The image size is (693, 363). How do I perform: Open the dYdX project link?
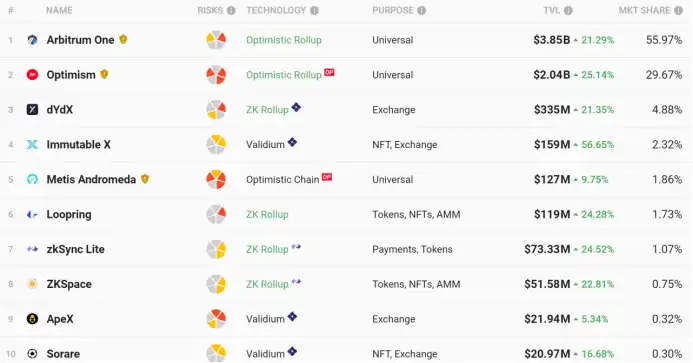tap(60, 110)
